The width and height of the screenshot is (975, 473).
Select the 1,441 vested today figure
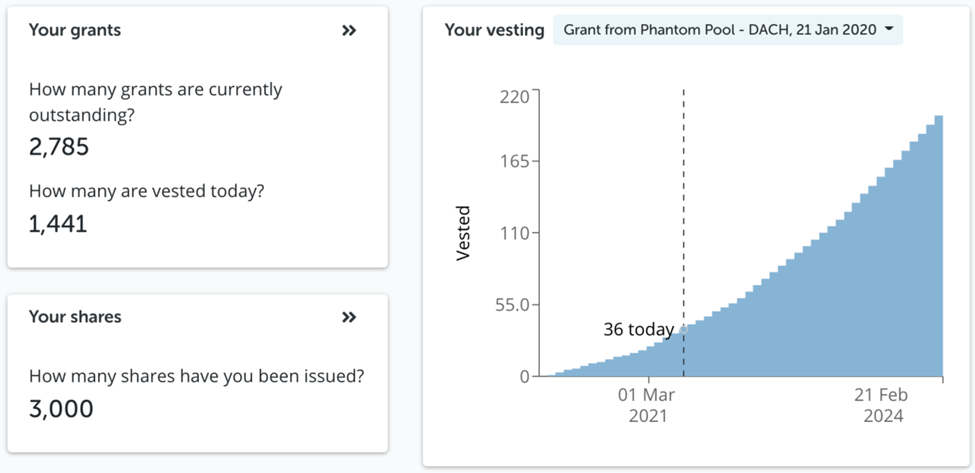coord(58,223)
